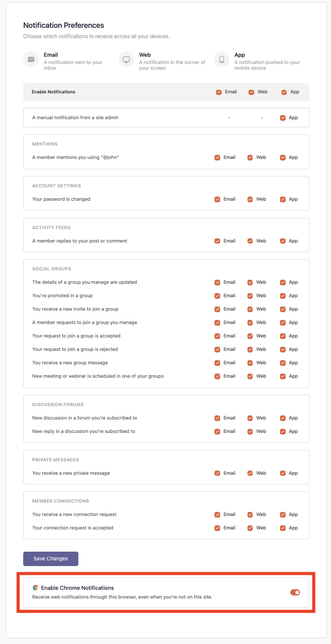The image size is (331, 644).
Task: Uncheck Email for connection request accepted
Action: (x=218, y=528)
